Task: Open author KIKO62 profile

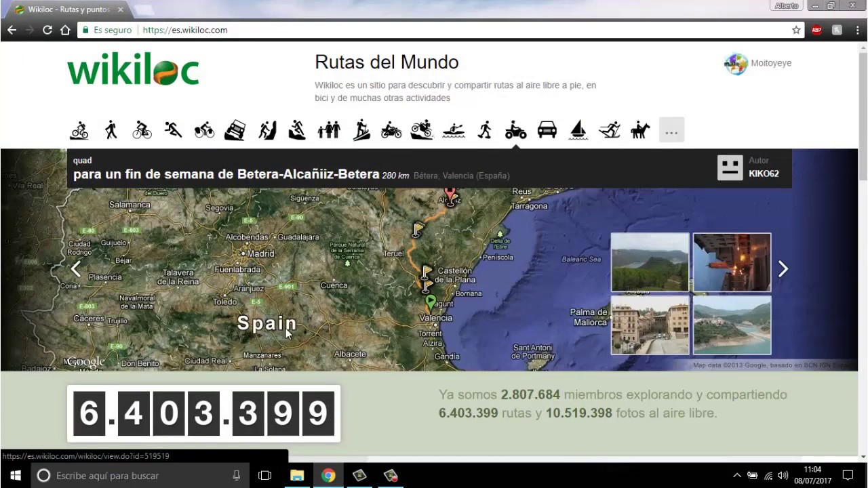Action: pos(764,174)
